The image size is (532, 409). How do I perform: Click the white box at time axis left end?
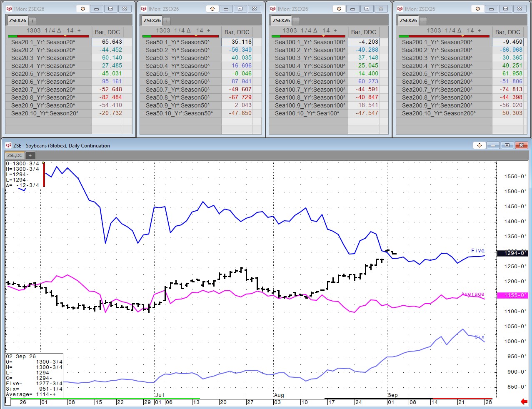tap(8, 402)
